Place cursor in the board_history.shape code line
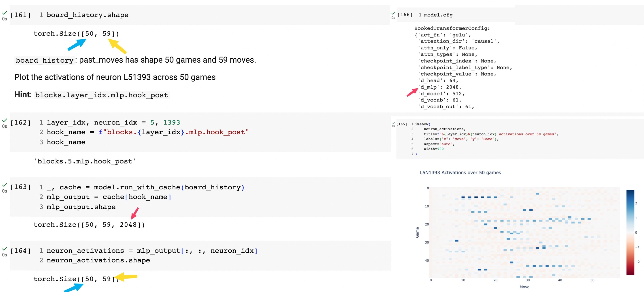 click(x=87, y=15)
